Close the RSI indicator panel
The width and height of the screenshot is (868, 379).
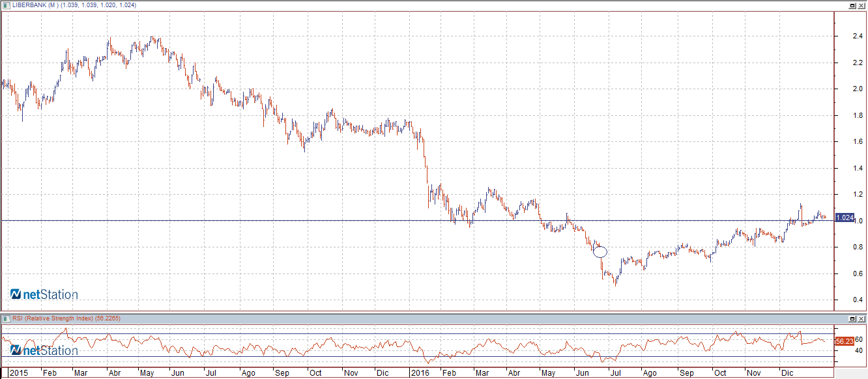coord(861,318)
